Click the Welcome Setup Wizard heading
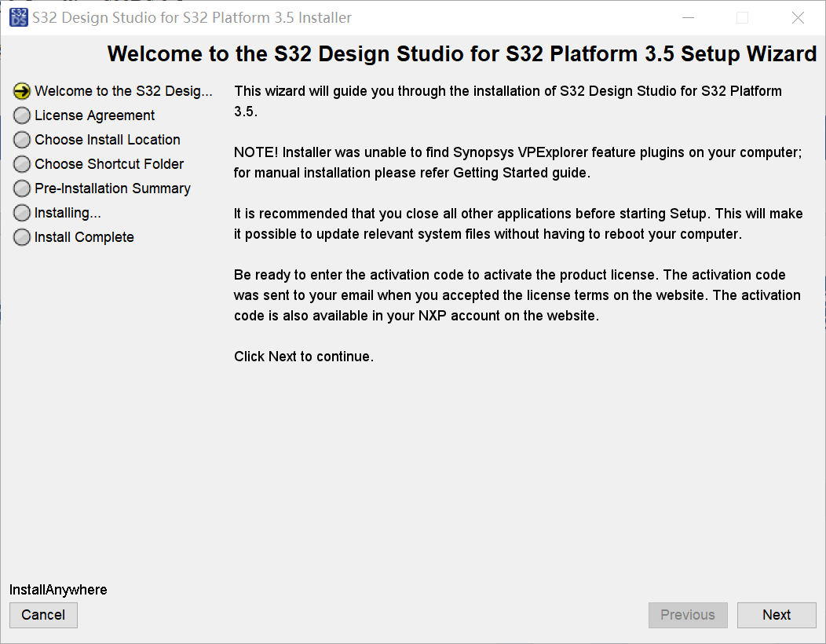The width and height of the screenshot is (826, 644). (x=462, y=53)
